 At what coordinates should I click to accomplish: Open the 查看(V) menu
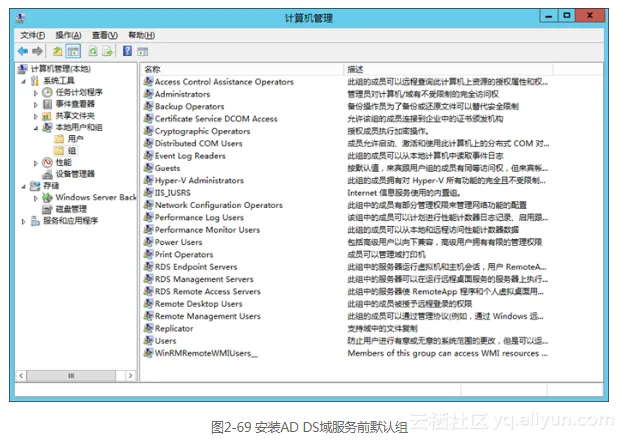(104, 35)
